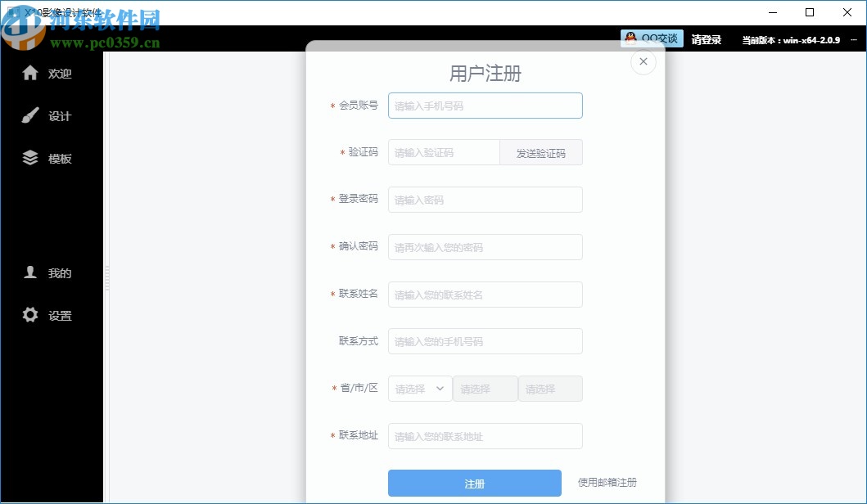Open the province 请选择 dropdown

[419, 389]
